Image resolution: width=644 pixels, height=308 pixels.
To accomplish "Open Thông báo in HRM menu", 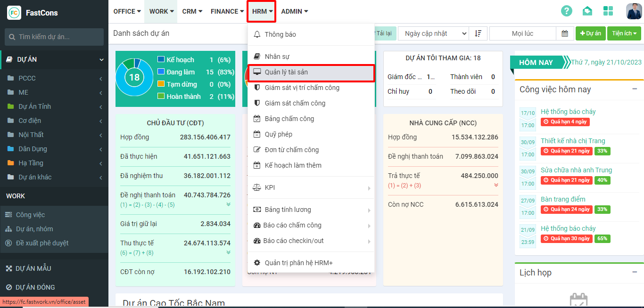I will click(280, 34).
